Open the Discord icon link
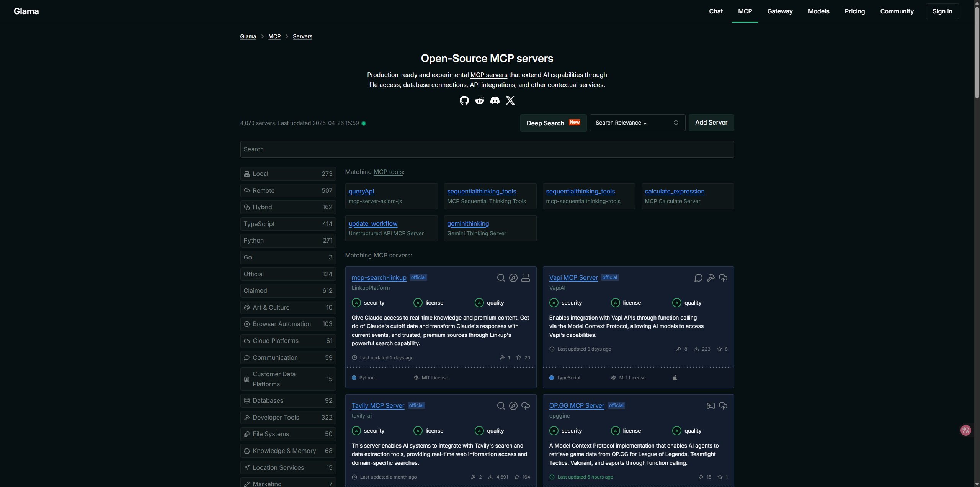This screenshot has width=980, height=487. click(x=495, y=100)
